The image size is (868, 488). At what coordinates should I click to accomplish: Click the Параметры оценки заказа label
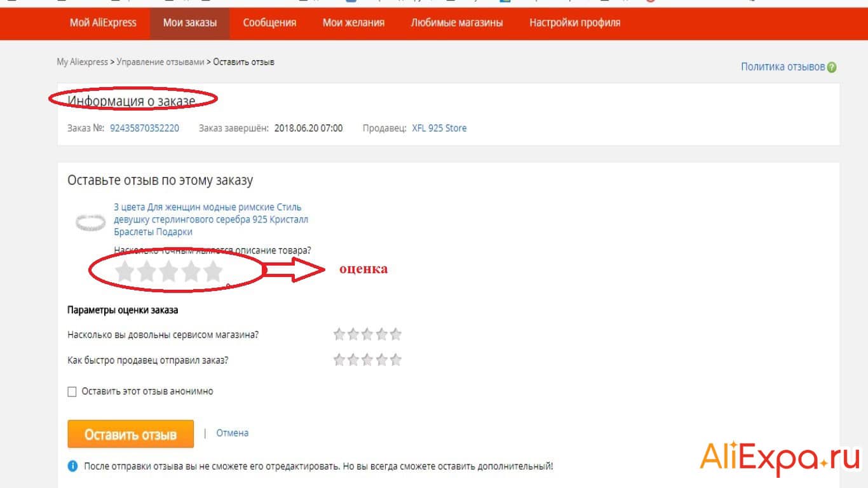point(123,311)
